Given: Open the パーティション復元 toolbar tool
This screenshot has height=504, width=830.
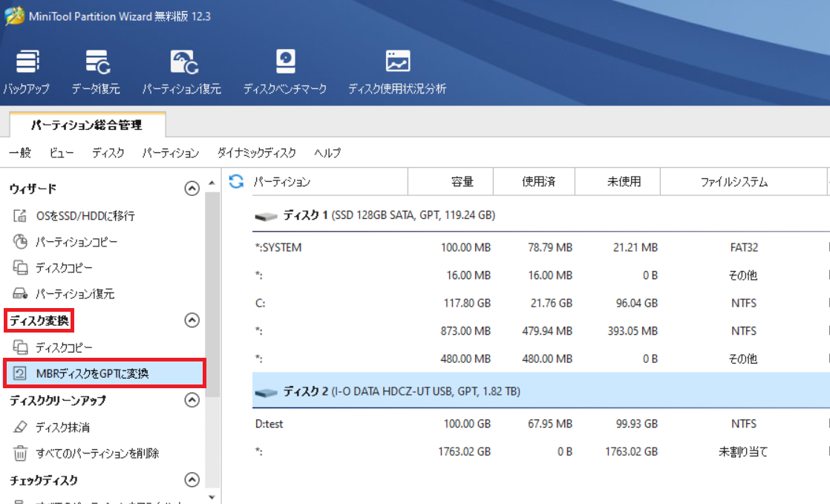Looking at the screenshot, I should tap(182, 73).
